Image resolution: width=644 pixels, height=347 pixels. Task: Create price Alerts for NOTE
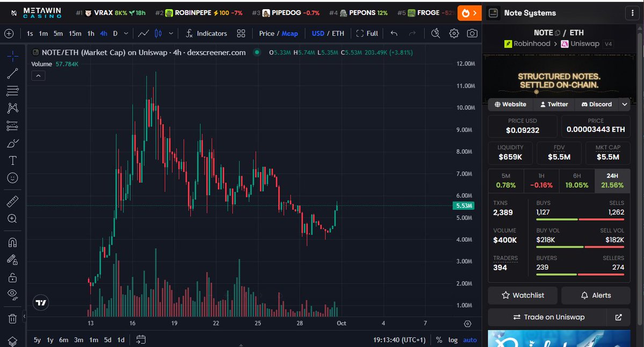tap(596, 295)
